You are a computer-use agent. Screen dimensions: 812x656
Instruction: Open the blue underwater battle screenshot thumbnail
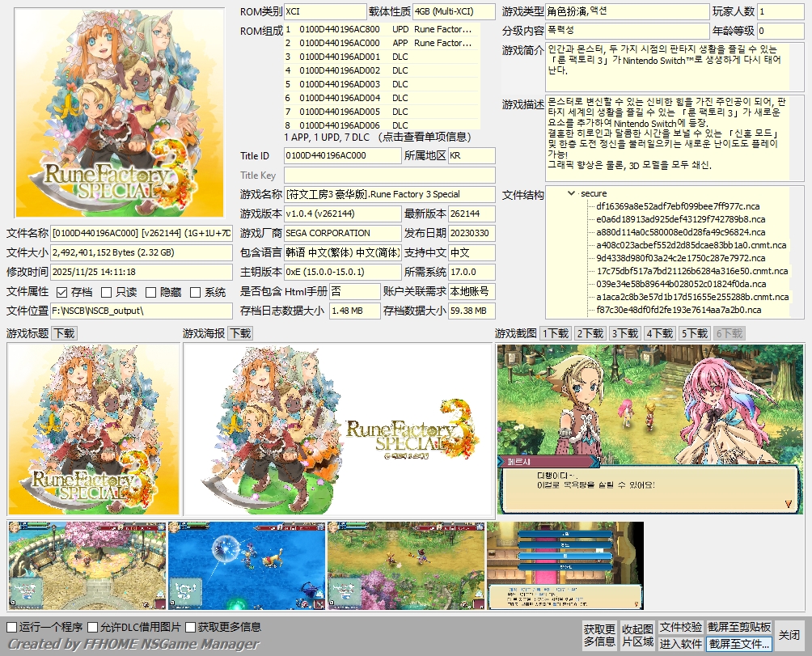[247, 565]
